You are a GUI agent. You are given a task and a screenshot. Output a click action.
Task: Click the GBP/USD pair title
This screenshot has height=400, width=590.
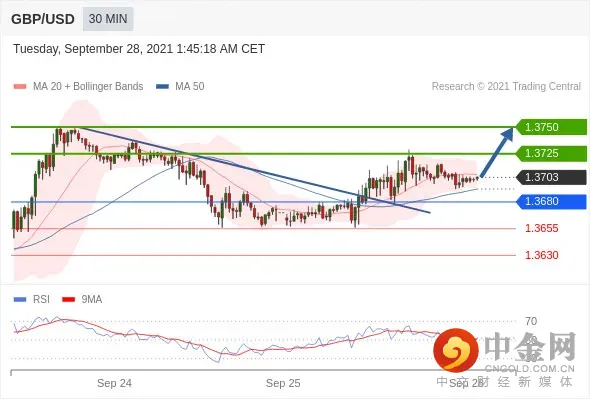click(43, 19)
